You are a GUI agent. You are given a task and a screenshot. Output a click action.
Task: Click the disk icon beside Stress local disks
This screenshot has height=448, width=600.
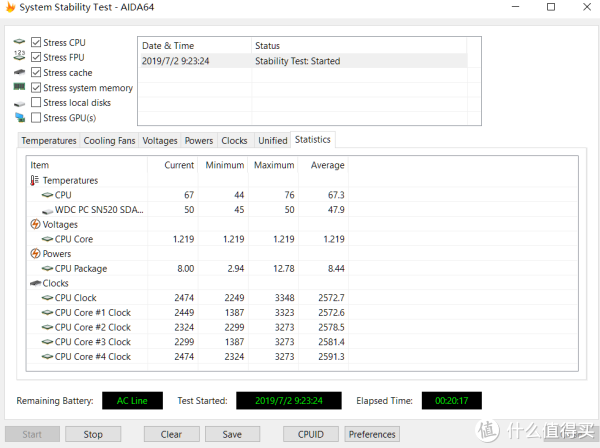point(19,103)
